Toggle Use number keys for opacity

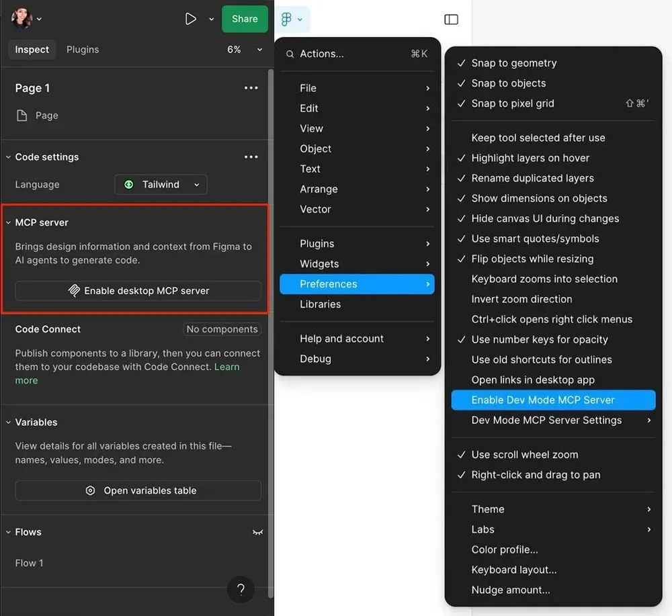pyautogui.click(x=553, y=339)
